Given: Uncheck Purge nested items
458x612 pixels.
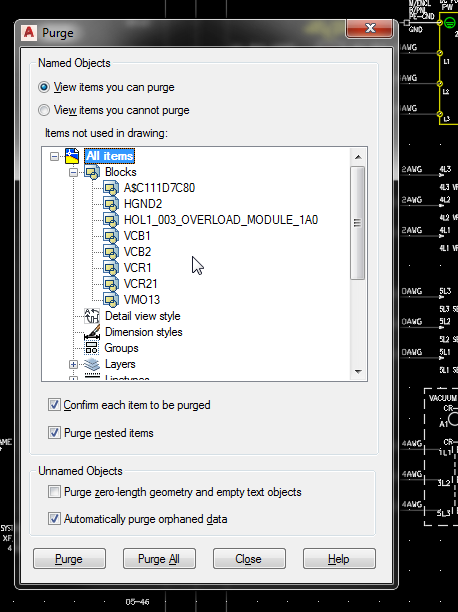Looking at the screenshot, I should (x=54, y=432).
